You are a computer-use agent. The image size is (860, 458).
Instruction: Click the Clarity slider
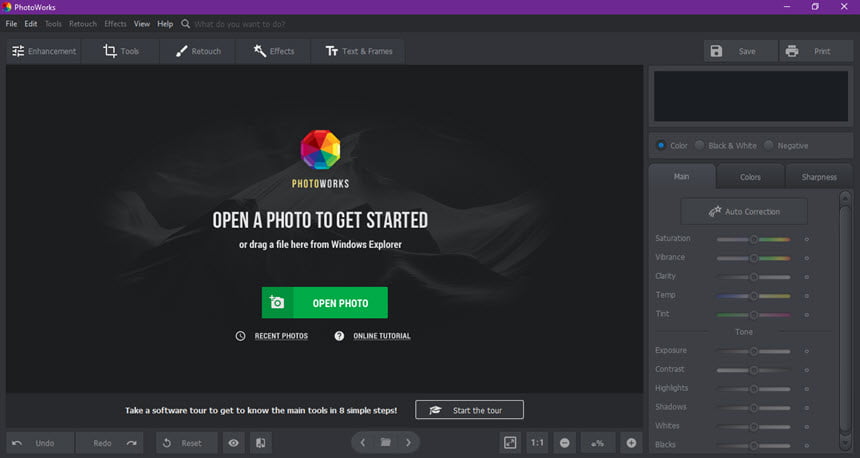point(754,277)
